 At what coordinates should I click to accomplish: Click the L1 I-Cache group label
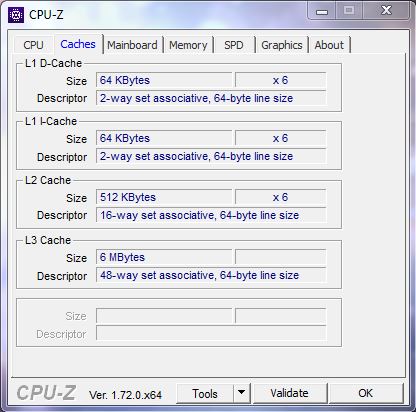pyautogui.click(x=51, y=121)
